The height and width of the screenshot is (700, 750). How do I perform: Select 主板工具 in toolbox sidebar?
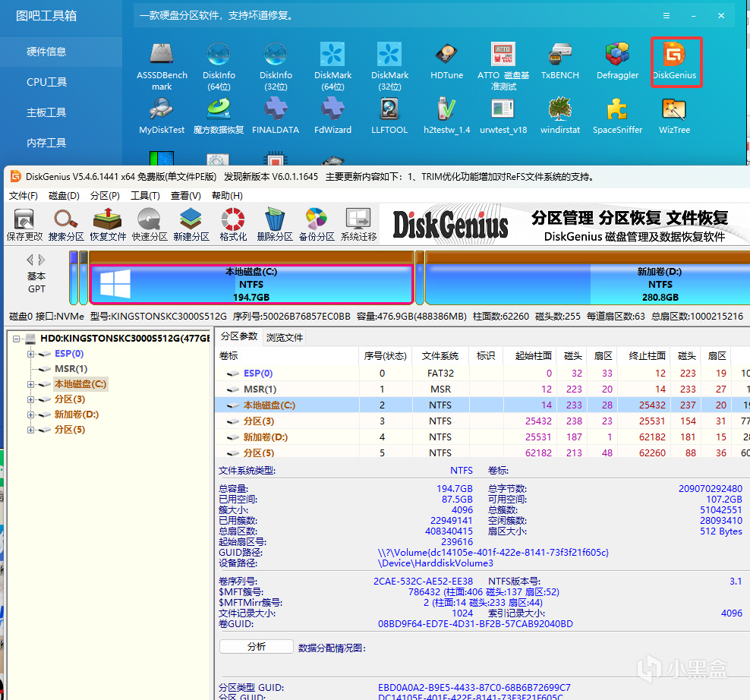[x=61, y=112]
